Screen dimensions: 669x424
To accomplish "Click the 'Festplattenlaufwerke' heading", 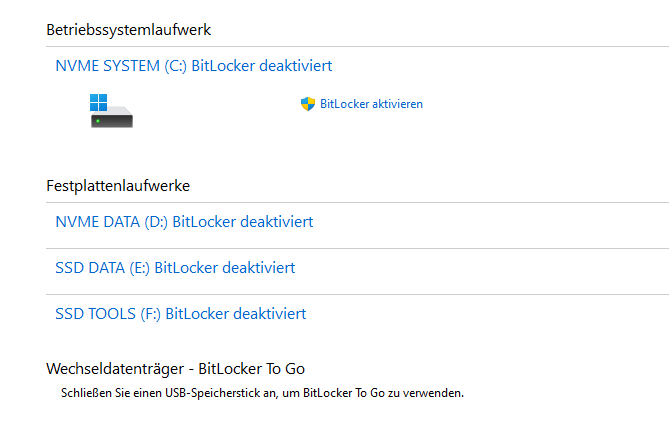I will (118, 185).
